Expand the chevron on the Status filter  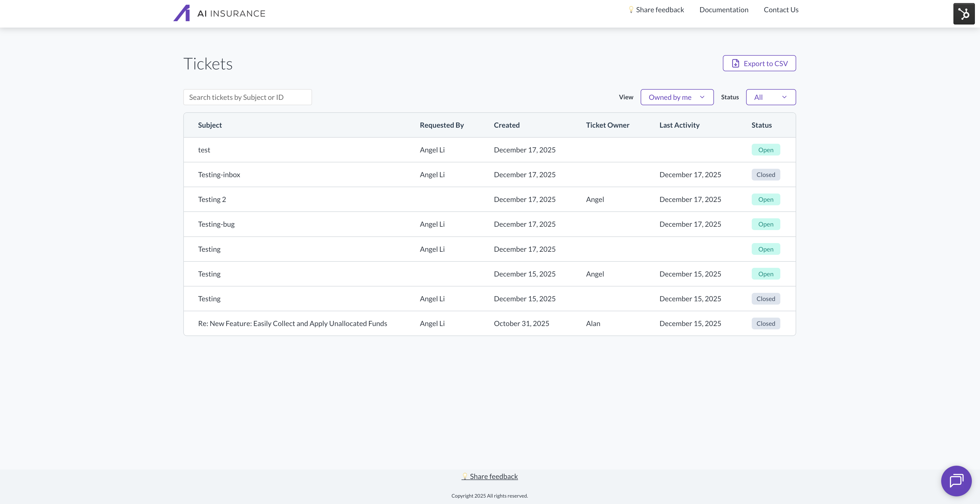click(784, 97)
